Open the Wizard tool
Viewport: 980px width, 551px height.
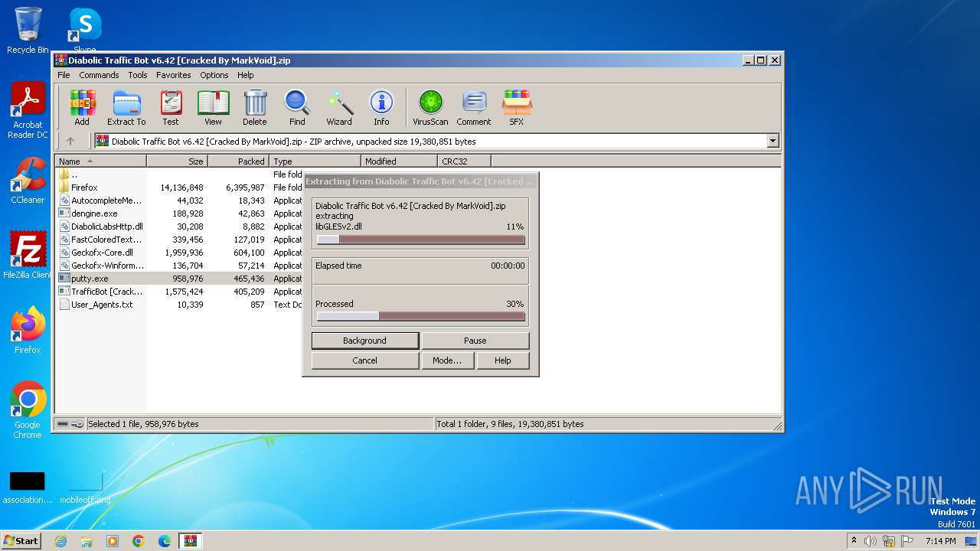[339, 107]
